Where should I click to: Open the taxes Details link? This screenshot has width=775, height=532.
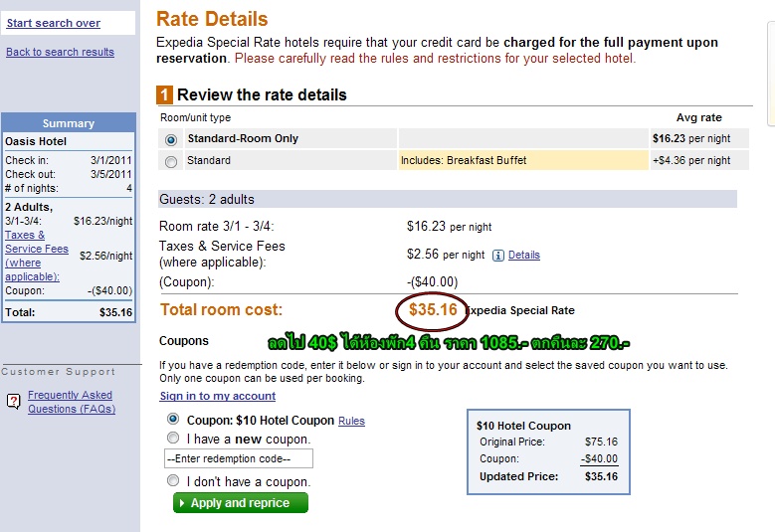pos(524,255)
